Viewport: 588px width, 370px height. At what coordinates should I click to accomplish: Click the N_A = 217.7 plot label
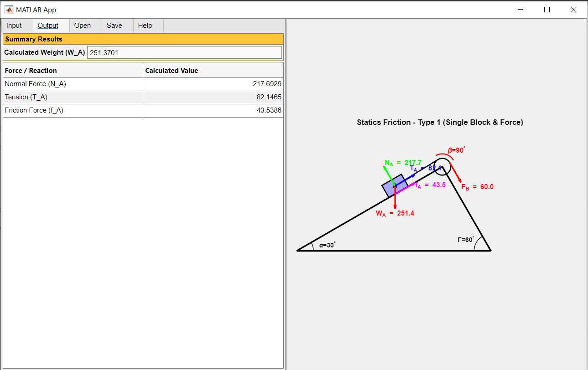(403, 163)
